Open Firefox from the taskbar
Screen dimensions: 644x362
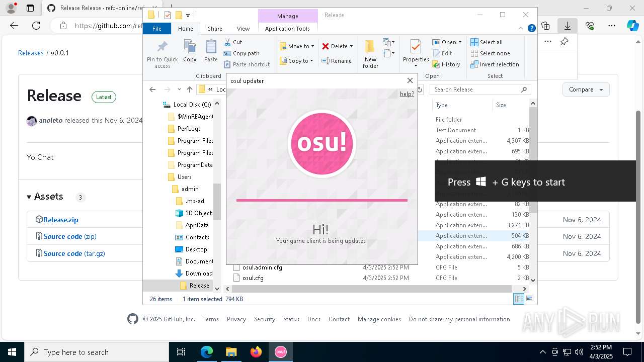(x=256, y=352)
